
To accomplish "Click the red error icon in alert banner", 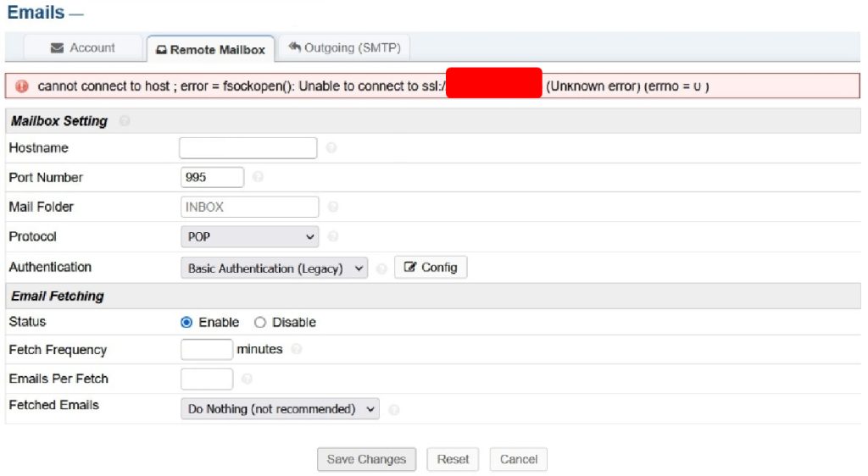I will [22, 86].
